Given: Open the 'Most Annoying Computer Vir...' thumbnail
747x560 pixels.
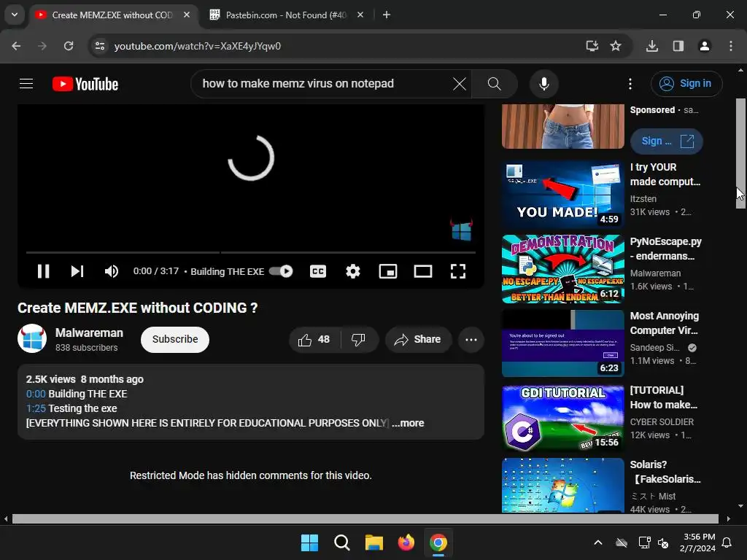Looking at the screenshot, I should (563, 343).
